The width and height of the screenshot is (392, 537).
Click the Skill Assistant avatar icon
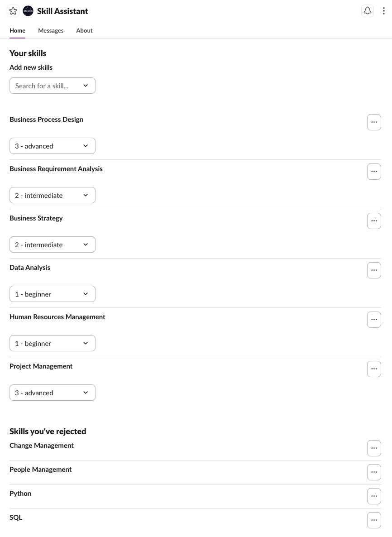(28, 11)
